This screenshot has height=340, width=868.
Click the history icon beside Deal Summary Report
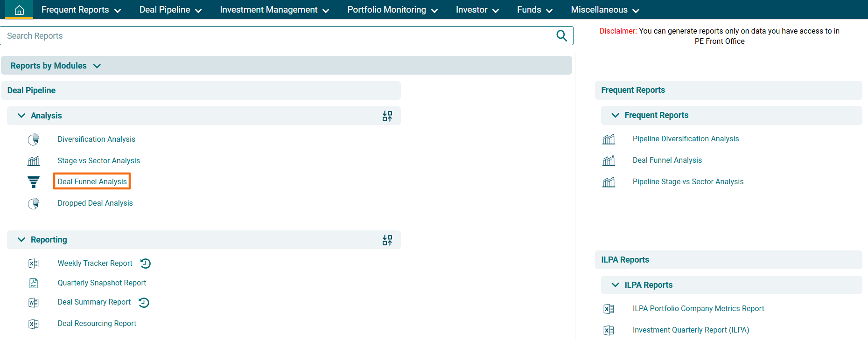(144, 303)
